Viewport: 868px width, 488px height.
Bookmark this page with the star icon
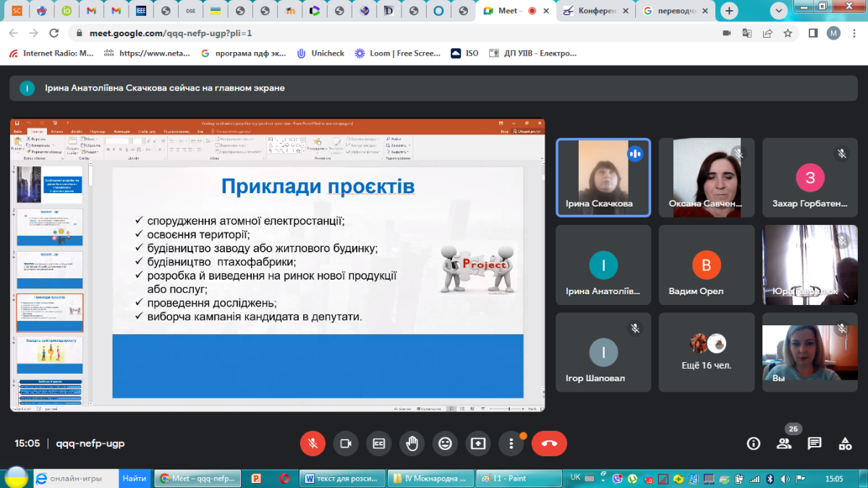click(x=788, y=33)
